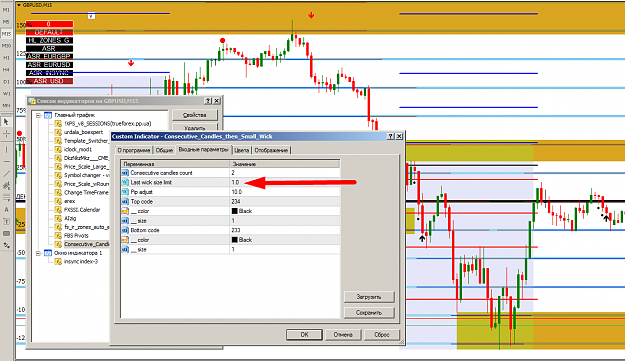This screenshot has height=361, width=625.
Task: Select the Fibonacci retracement tool
Action: pos(6,198)
